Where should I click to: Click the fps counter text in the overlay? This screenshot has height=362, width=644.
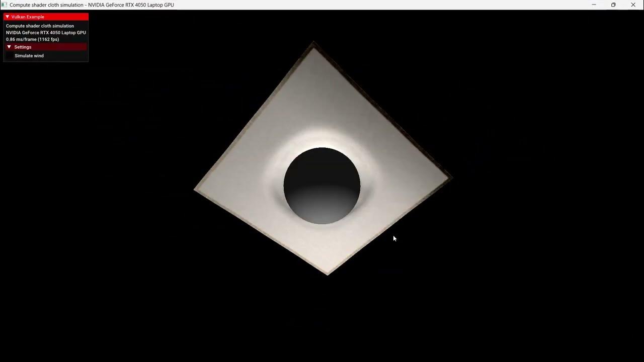(32, 39)
